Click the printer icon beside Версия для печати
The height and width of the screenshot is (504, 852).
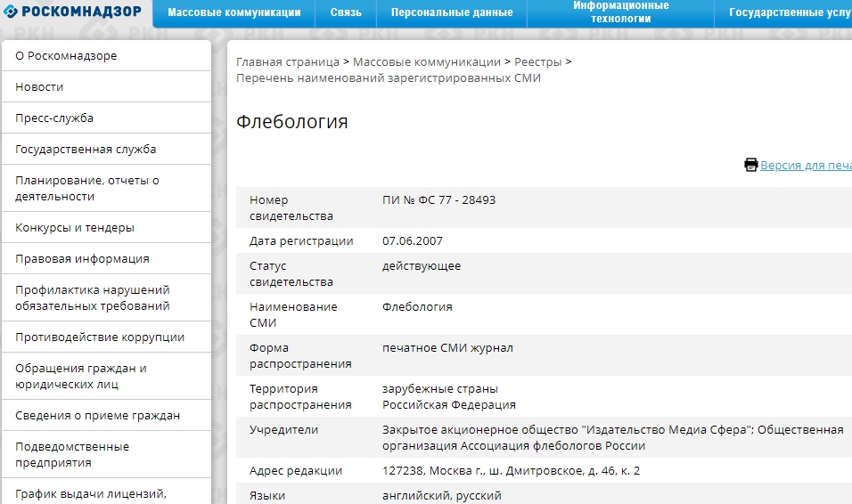pyautogui.click(x=751, y=165)
